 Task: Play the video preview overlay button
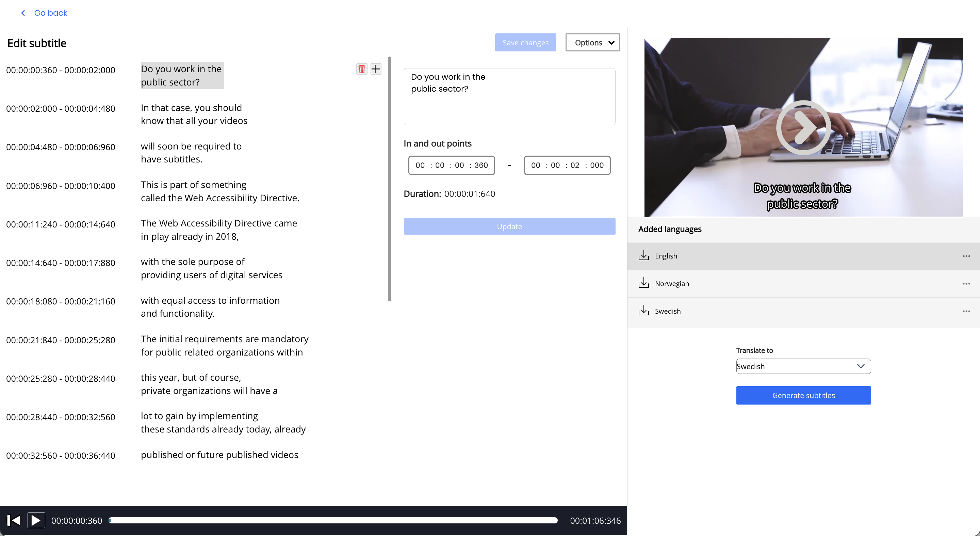(803, 127)
